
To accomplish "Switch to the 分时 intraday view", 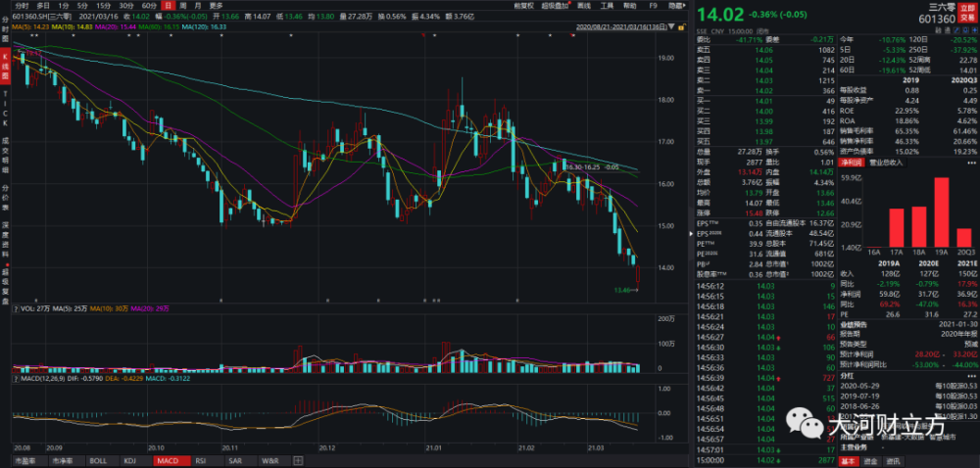I will [x=20, y=5].
